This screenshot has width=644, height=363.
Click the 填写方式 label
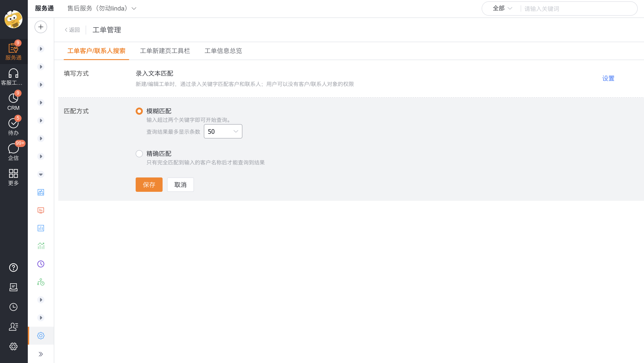click(x=76, y=73)
